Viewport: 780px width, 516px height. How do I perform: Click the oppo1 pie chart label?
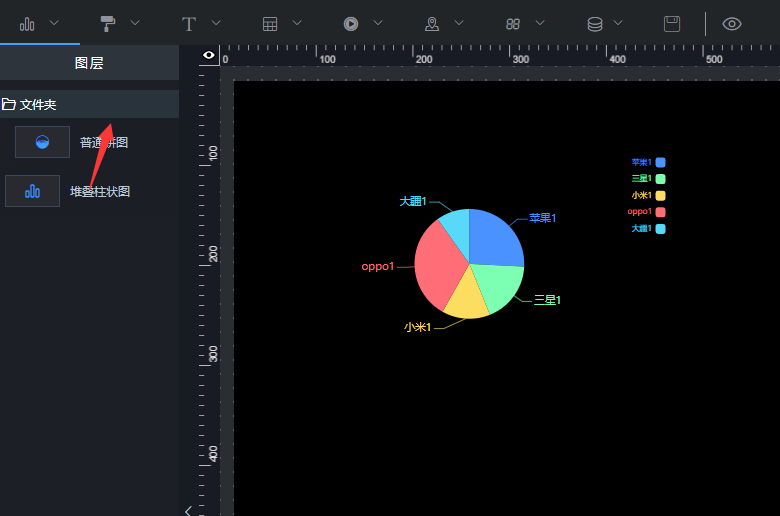pos(378,267)
